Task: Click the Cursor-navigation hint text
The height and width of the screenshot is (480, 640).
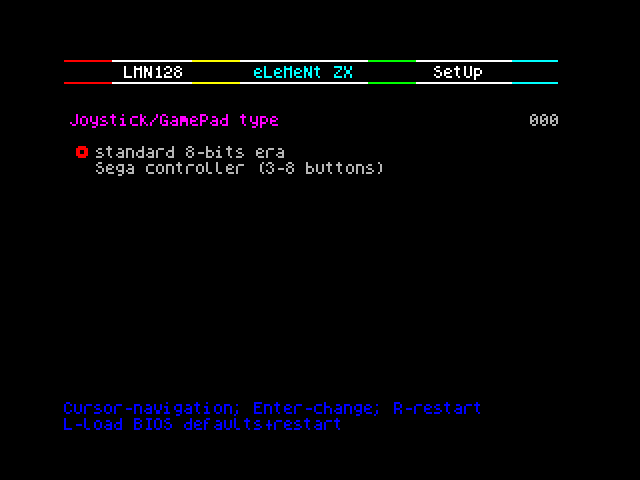Action: pyautogui.click(x=151, y=409)
